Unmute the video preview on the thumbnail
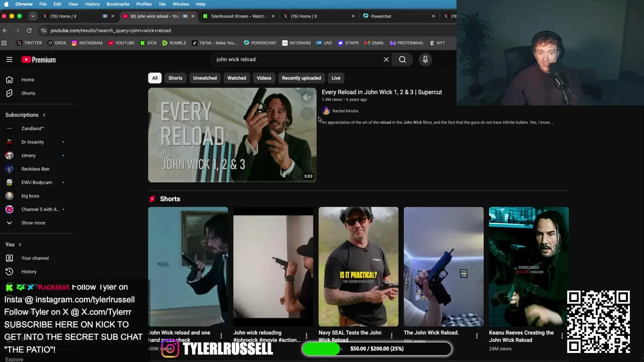Screen dimensions: 644x362 pyautogui.click(x=307, y=98)
